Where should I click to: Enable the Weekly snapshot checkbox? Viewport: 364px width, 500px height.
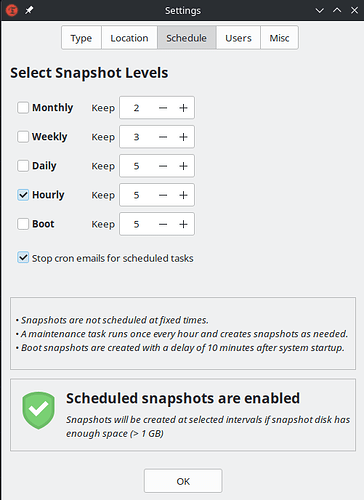point(23,137)
